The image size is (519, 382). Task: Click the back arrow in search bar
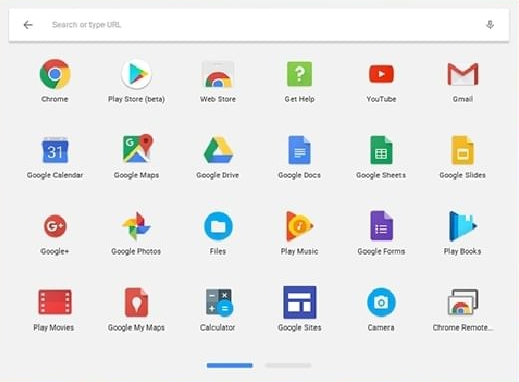tap(28, 25)
